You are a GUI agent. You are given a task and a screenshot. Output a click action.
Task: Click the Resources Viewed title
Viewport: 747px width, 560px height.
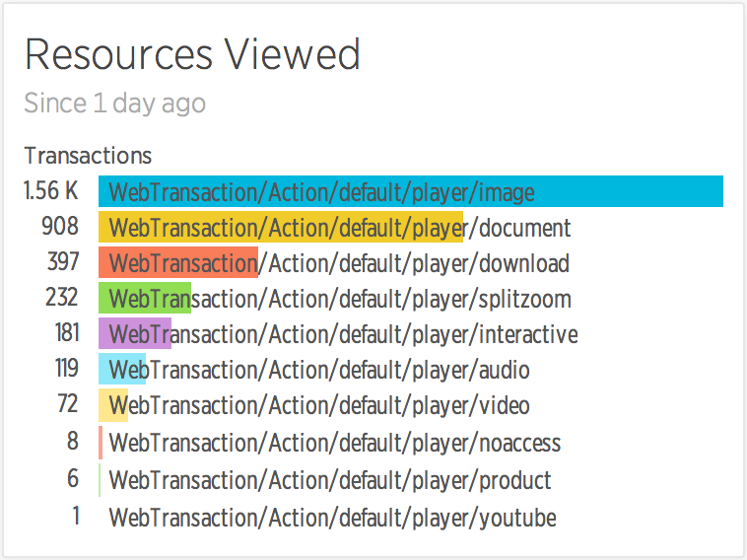192,54
